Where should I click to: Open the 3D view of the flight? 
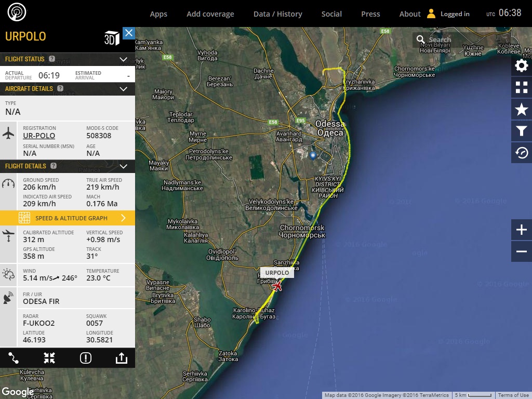point(112,38)
